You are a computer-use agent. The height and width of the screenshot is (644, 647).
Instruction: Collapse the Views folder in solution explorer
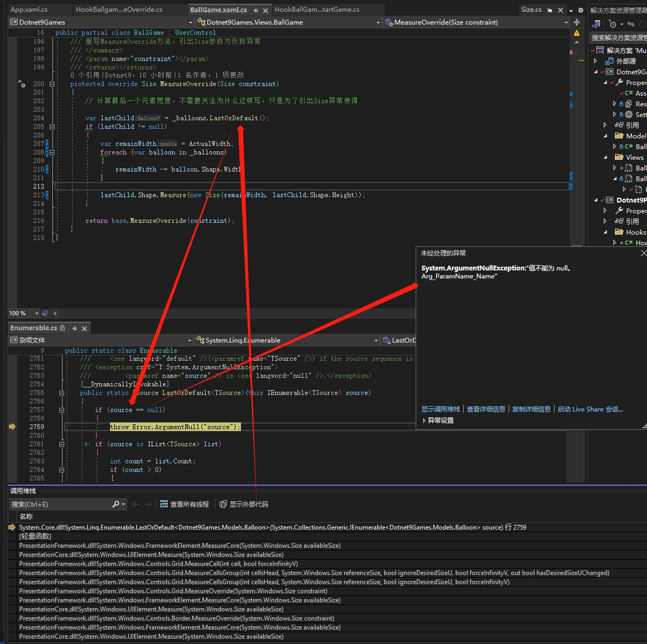[x=605, y=157]
